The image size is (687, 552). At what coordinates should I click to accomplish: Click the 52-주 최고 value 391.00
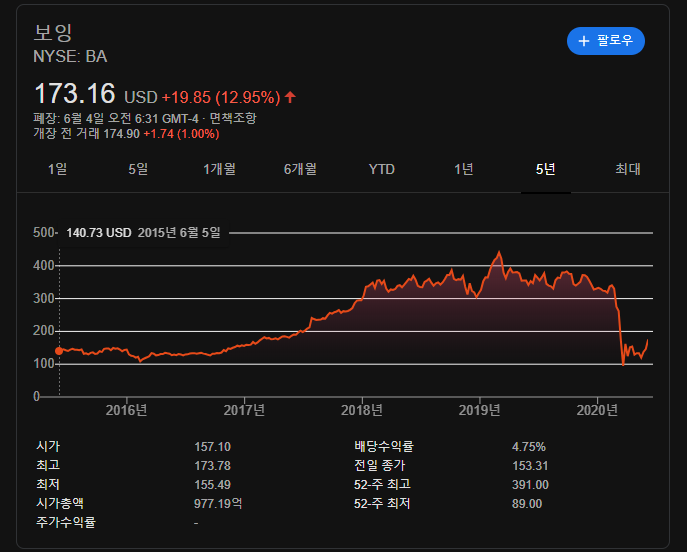click(x=530, y=485)
